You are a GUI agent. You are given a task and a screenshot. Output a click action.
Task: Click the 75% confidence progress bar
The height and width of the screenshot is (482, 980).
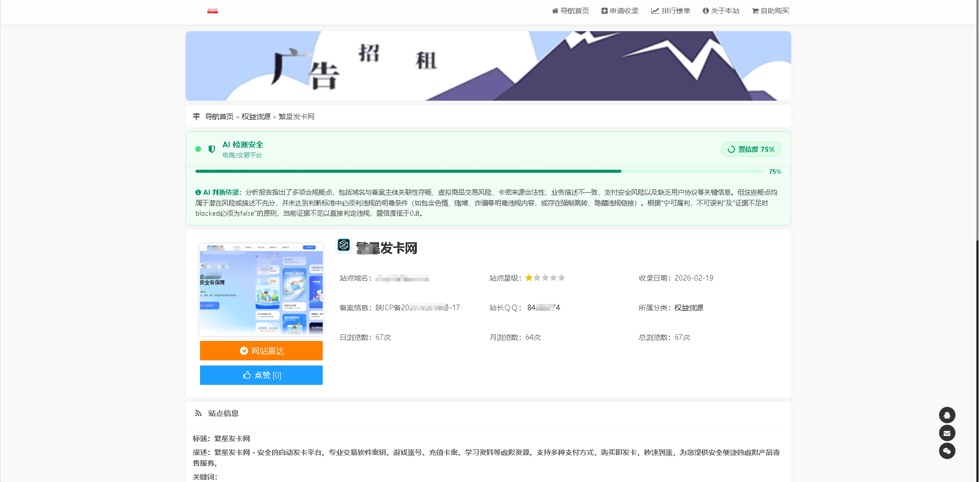click(x=409, y=171)
